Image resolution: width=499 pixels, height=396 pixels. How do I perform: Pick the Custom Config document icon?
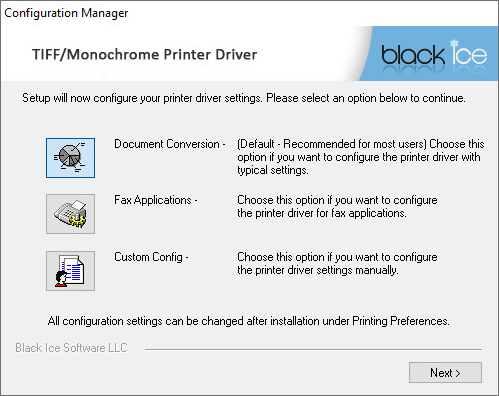click(70, 271)
